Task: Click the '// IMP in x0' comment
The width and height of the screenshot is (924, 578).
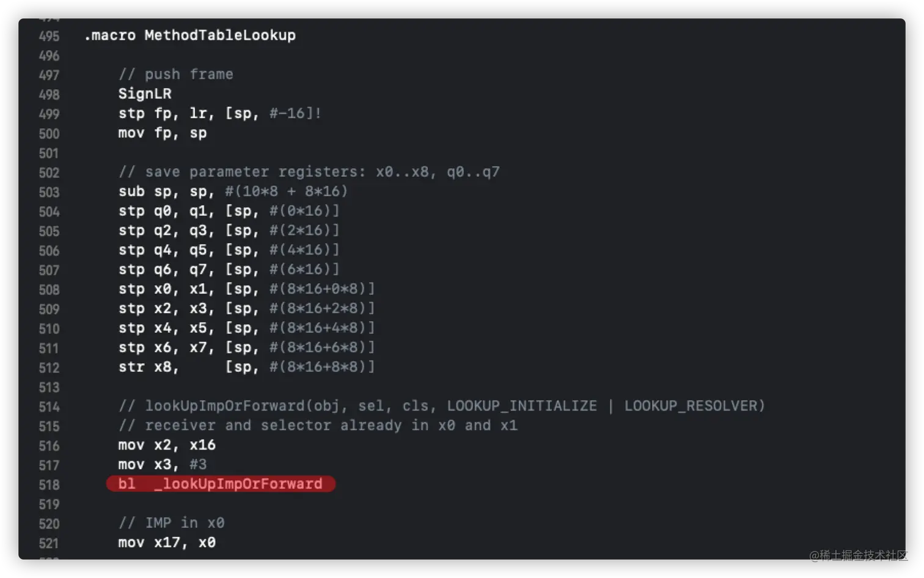Action: (x=172, y=523)
